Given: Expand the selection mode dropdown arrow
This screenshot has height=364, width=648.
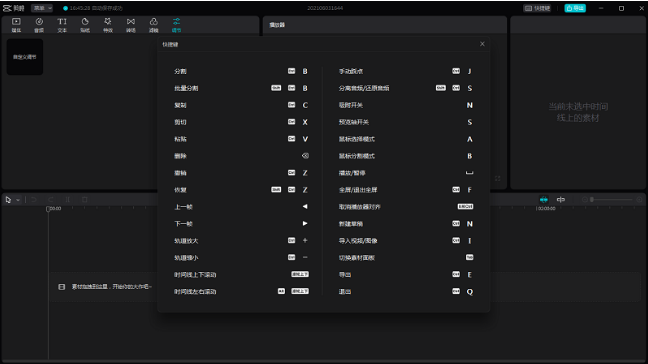Looking at the screenshot, I should 18,200.
